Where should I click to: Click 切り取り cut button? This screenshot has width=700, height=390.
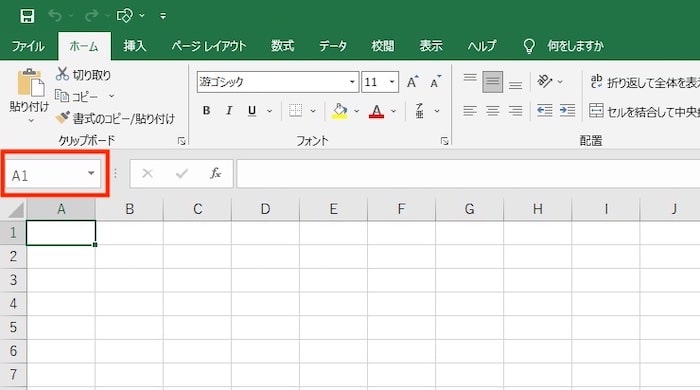pos(84,75)
